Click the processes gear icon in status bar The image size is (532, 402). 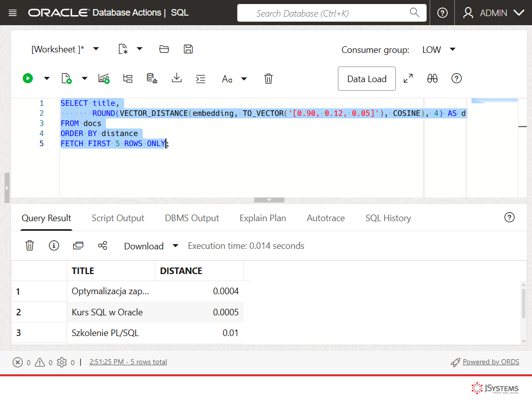(62, 362)
